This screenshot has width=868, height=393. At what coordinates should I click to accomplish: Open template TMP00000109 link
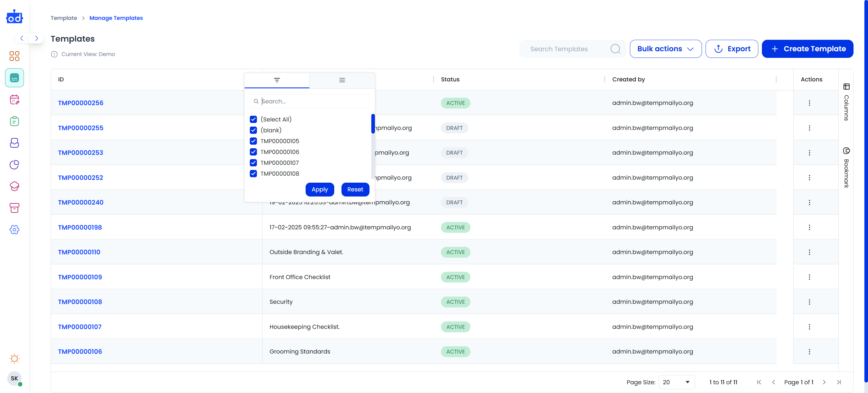click(x=80, y=277)
